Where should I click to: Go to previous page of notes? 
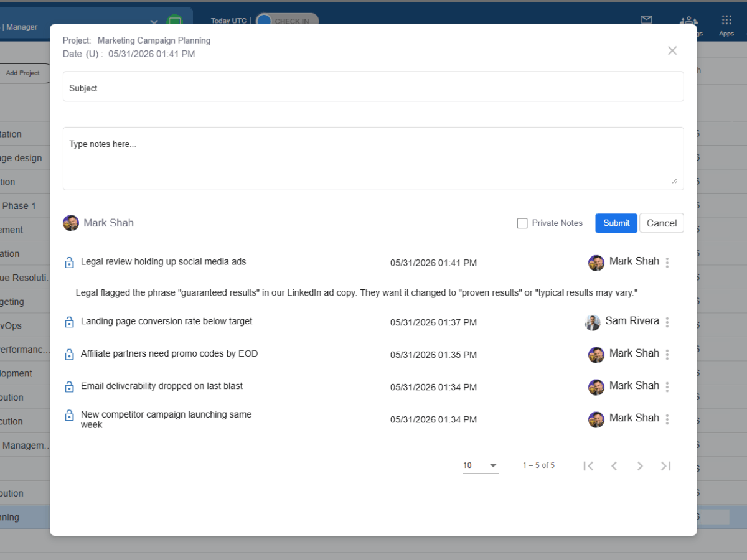[x=614, y=466]
